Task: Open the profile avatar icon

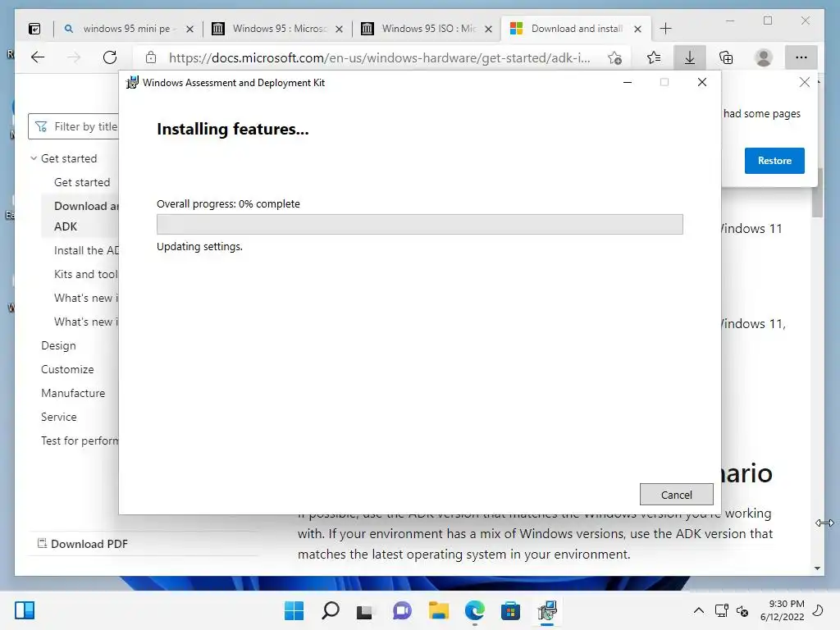Action: point(764,57)
